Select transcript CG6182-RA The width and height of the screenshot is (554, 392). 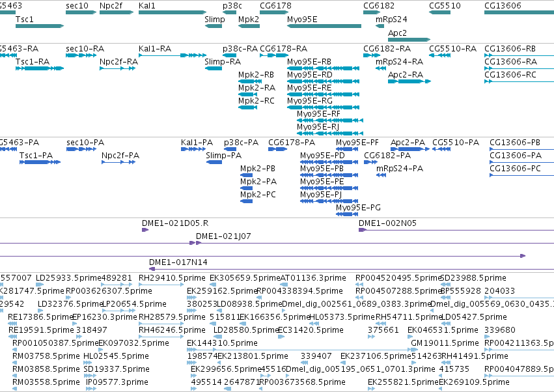click(x=372, y=55)
